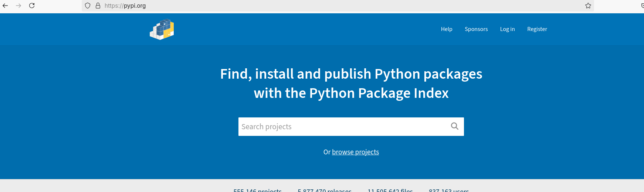Open the Help menu item
This screenshot has height=192, width=644.
click(447, 29)
